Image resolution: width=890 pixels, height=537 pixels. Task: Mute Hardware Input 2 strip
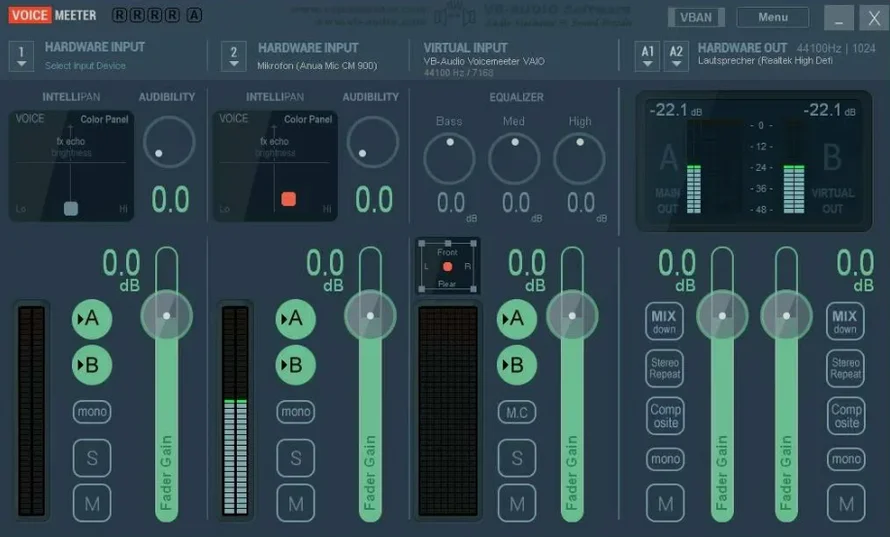coord(296,503)
